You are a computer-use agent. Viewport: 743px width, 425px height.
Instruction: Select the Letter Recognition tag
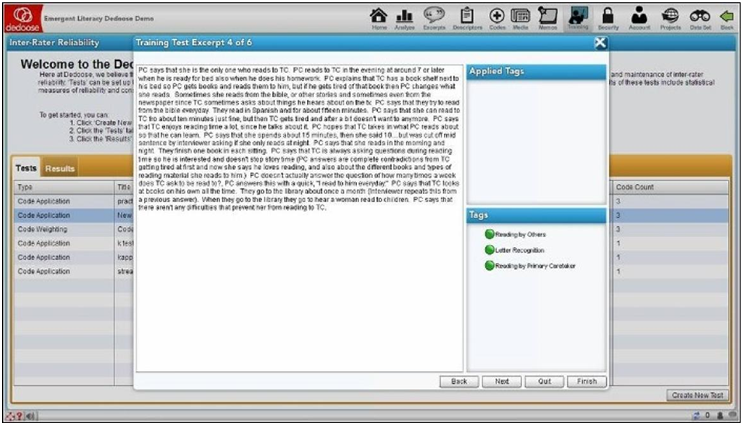click(519, 250)
